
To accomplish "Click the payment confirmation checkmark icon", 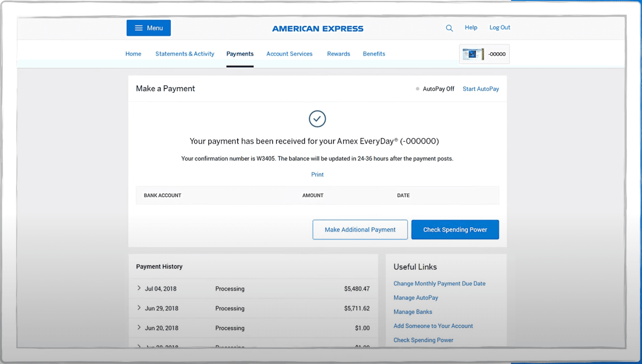I will click(317, 119).
